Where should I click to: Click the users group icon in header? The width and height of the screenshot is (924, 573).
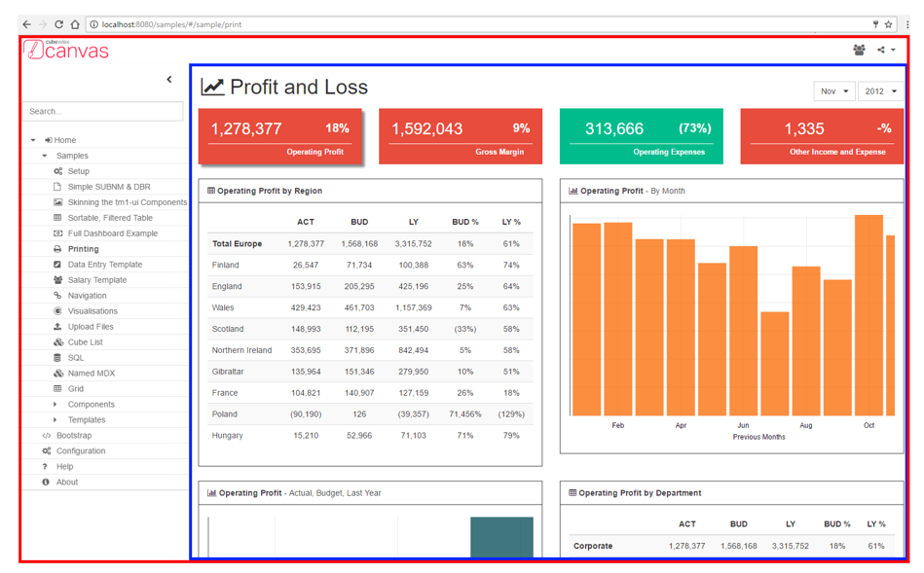click(859, 50)
